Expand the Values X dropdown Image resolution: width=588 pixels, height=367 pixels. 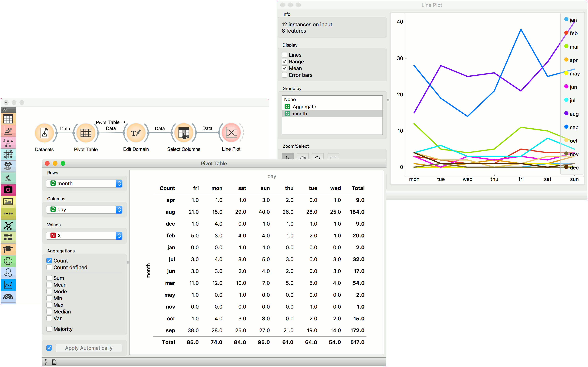85,235
